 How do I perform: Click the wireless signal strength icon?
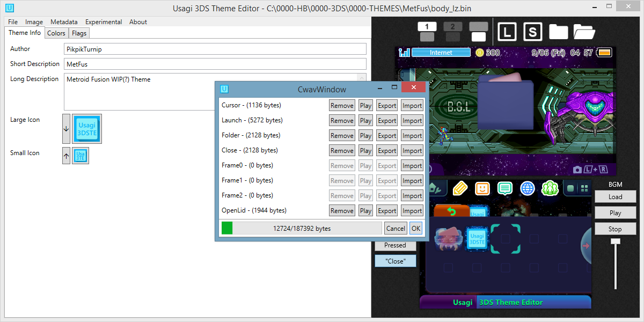[x=405, y=53]
